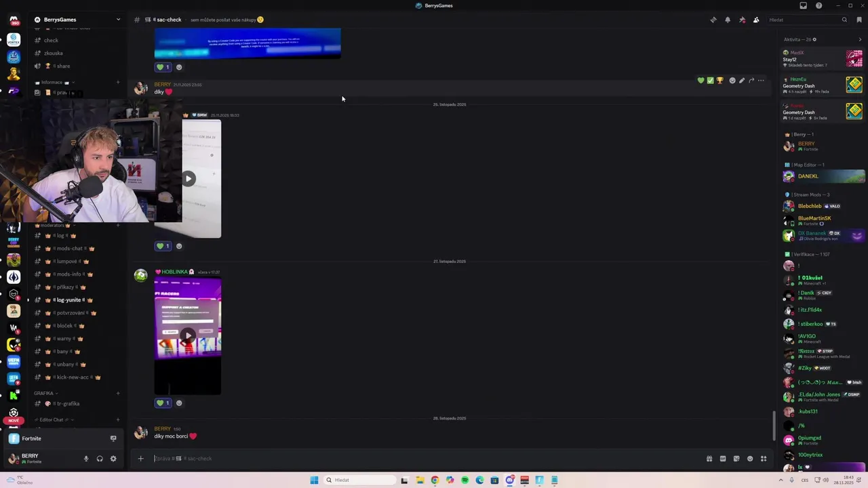Edit message with pencil icon
This screenshot has width=868, height=488.
coord(742,81)
